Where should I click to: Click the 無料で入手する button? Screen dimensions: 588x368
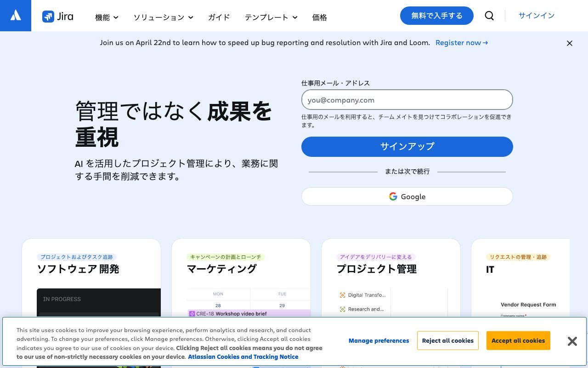point(436,15)
